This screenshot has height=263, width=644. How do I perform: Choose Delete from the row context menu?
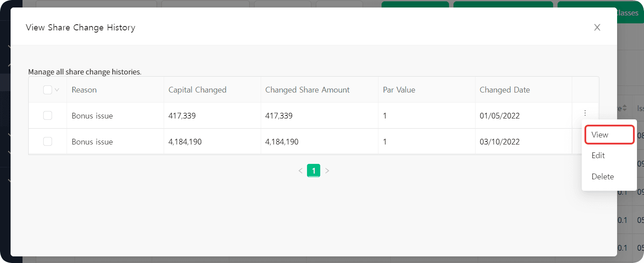coord(609,177)
